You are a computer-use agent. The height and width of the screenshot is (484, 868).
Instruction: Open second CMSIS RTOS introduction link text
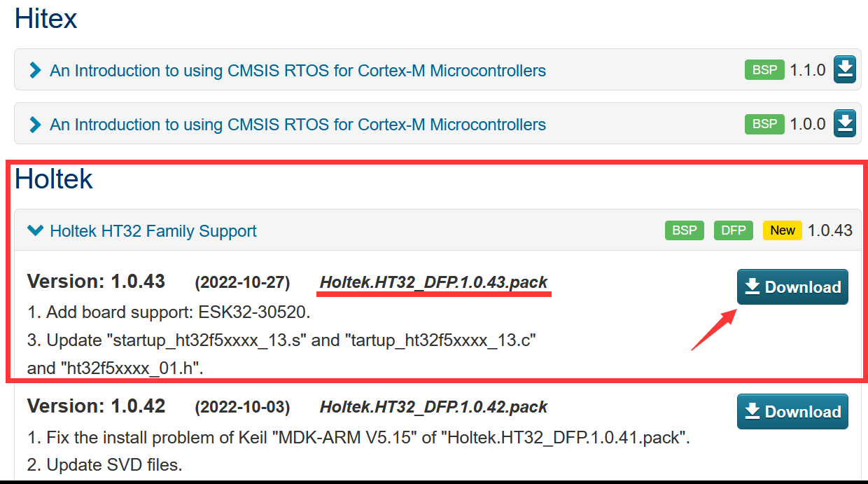[x=297, y=125]
